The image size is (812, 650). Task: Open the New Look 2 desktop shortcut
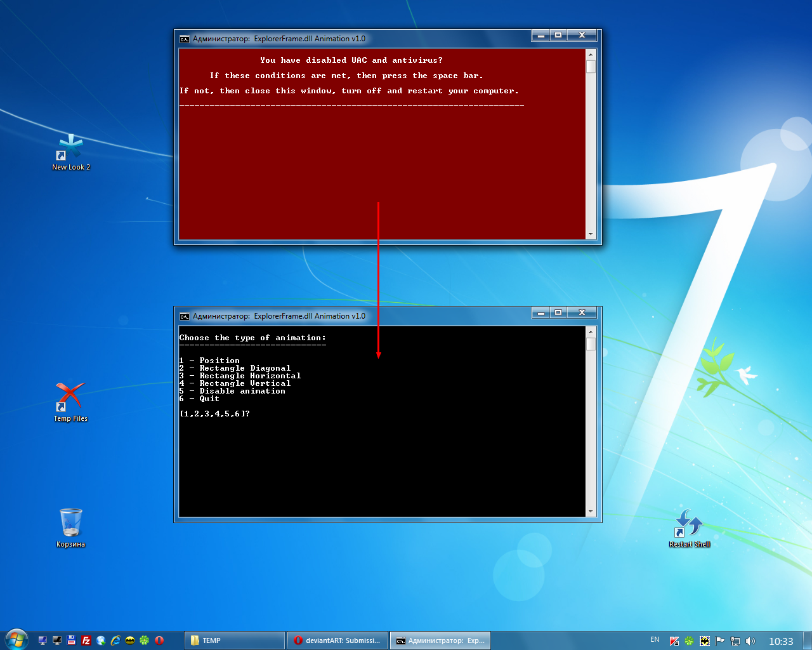(70, 152)
